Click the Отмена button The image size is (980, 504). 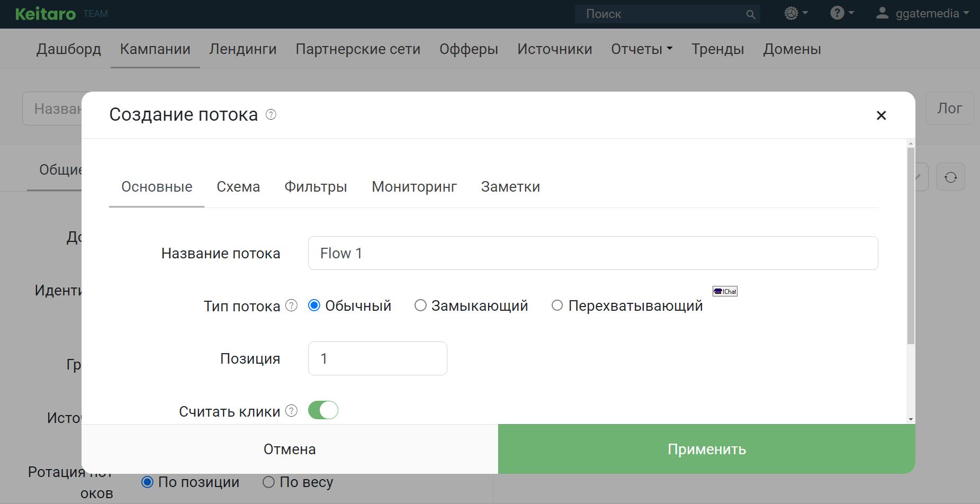290,449
